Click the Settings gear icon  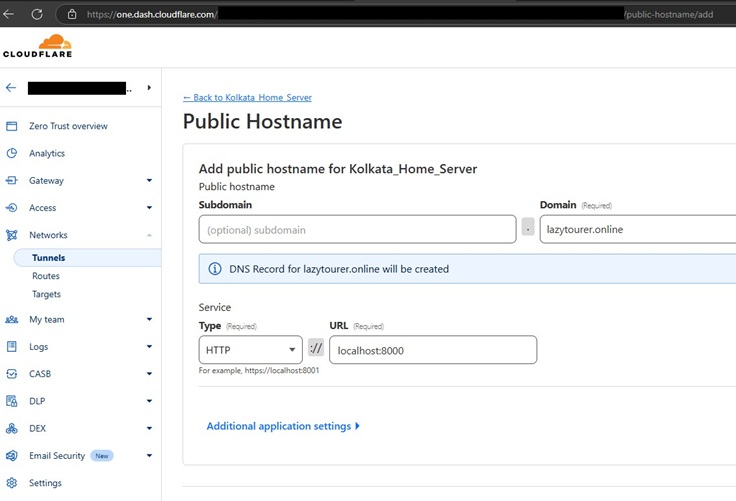[12, 483]
